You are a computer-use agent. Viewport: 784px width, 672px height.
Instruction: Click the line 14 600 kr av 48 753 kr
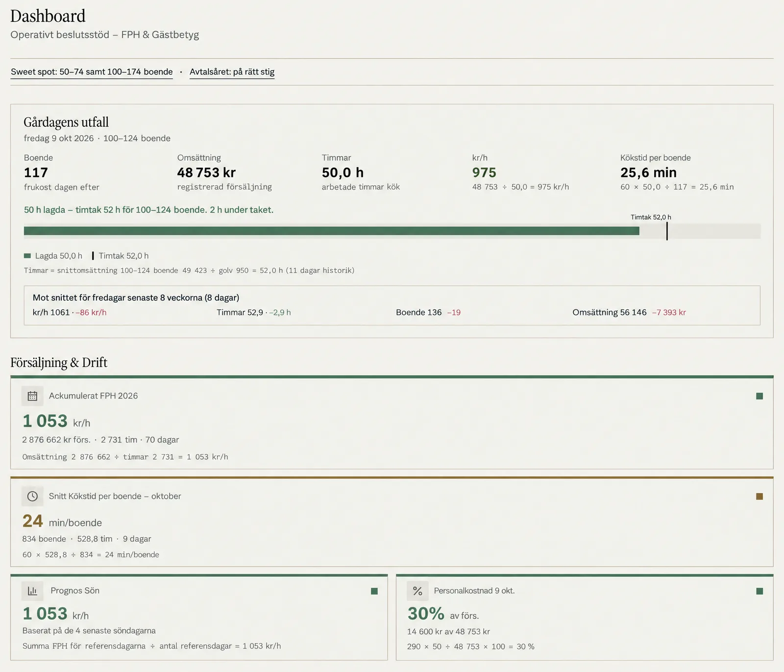pos(448,632)
